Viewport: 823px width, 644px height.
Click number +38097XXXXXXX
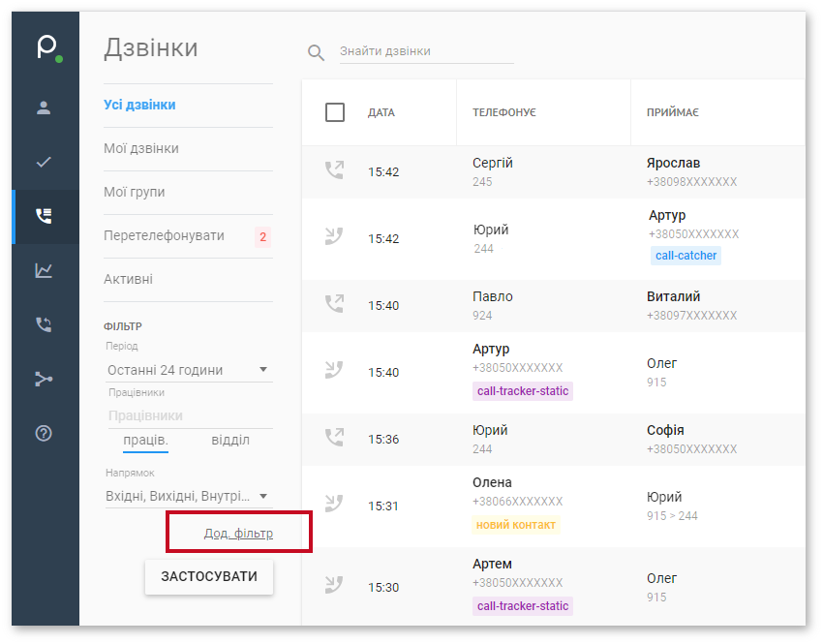coord(691,316)
